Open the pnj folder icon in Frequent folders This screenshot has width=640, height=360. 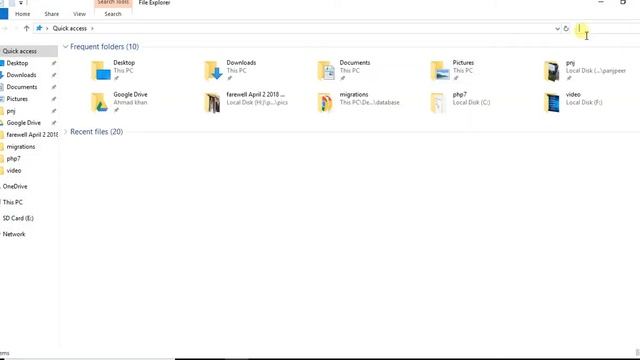point(552,71)
